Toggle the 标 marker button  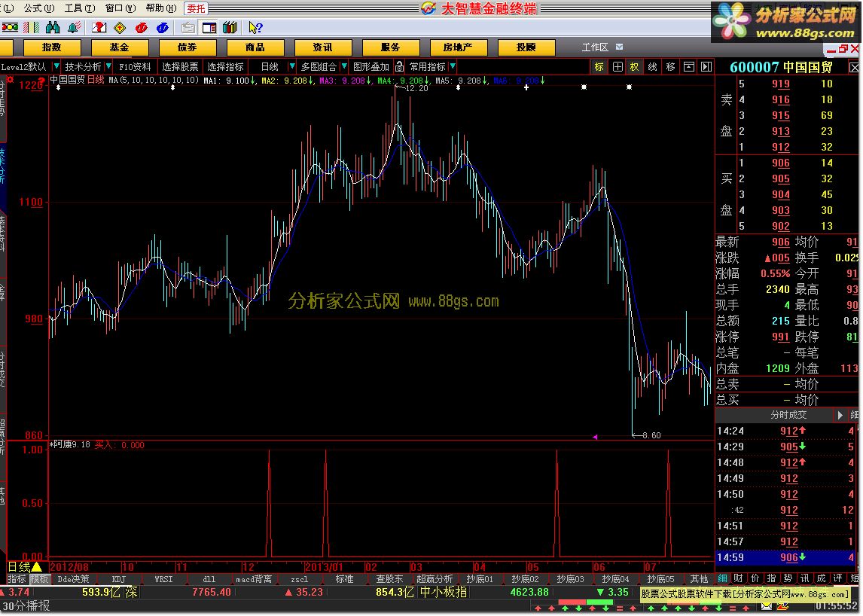point(599,66)
